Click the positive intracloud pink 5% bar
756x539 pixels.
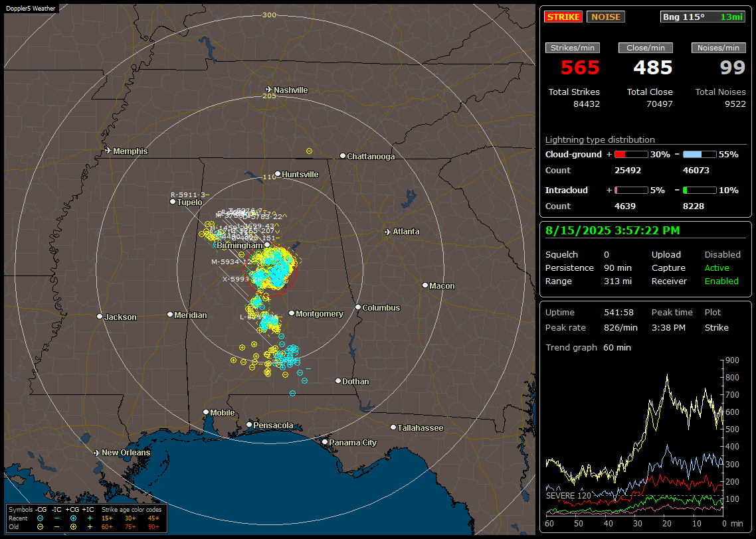631,191
